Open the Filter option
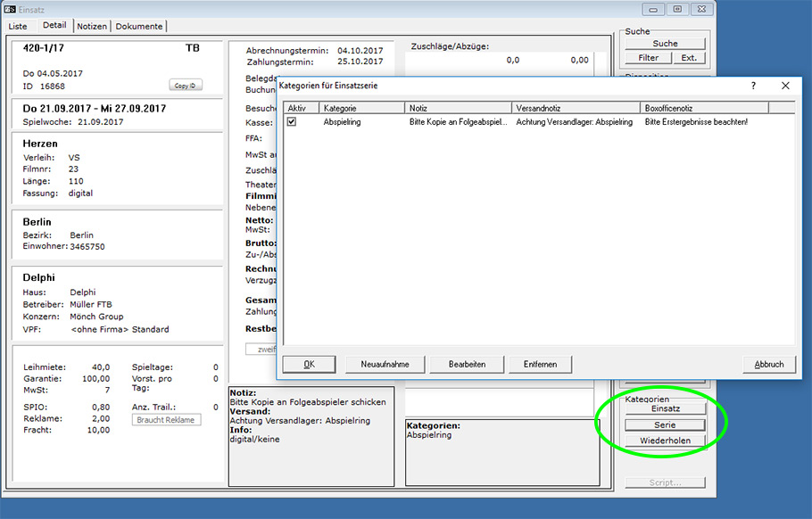The height and width of the screenshot is (519, 812). tap(648, 58)
